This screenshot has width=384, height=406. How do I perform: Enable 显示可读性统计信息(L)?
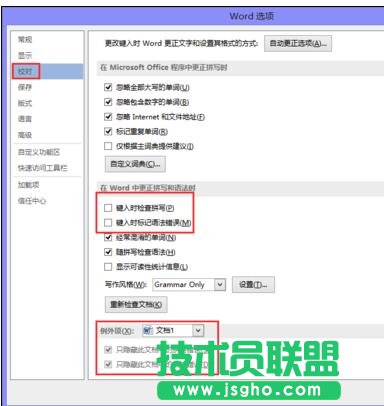coord(108,267)
